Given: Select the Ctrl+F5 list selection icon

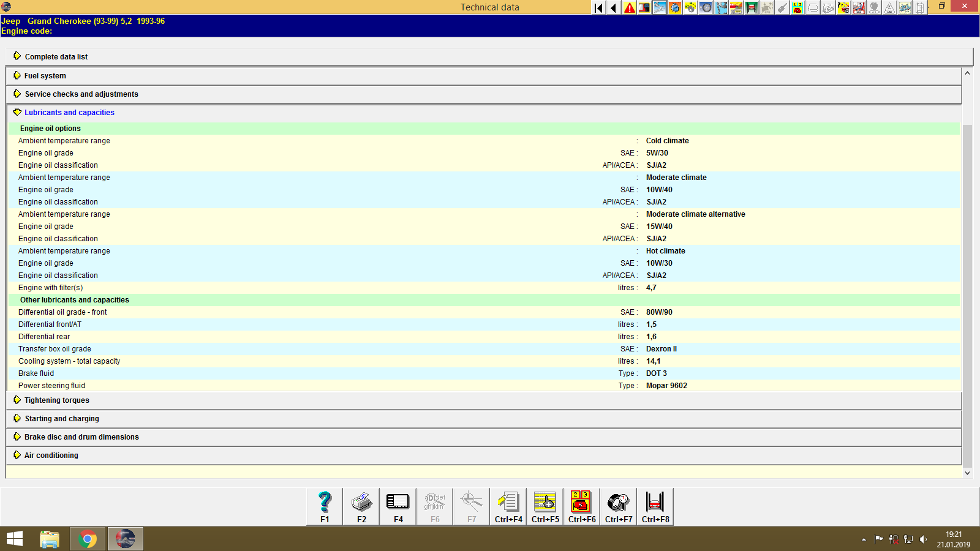Looking at the screenshot, I should pyautogui.click(x=544, y=502).
